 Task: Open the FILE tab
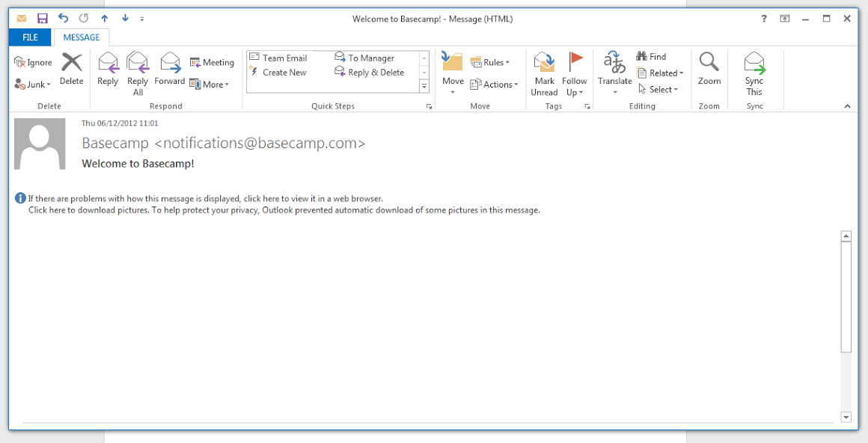tap(31, 37)
